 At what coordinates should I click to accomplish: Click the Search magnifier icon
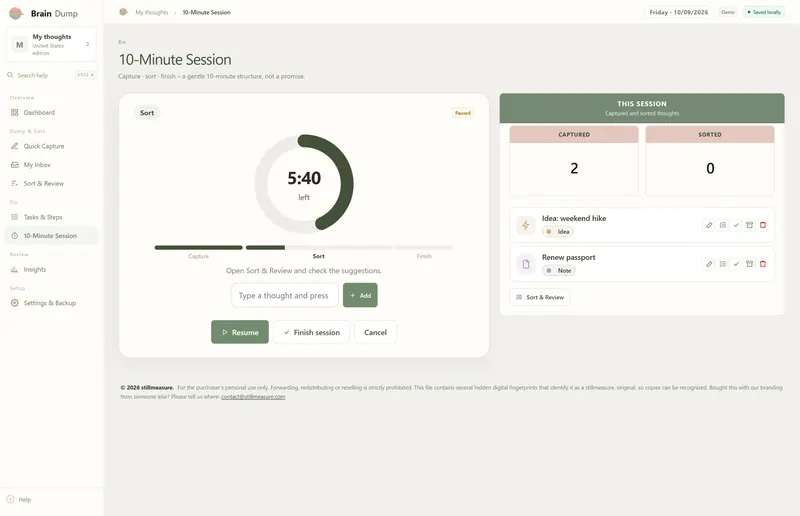[x=10, y=75]
